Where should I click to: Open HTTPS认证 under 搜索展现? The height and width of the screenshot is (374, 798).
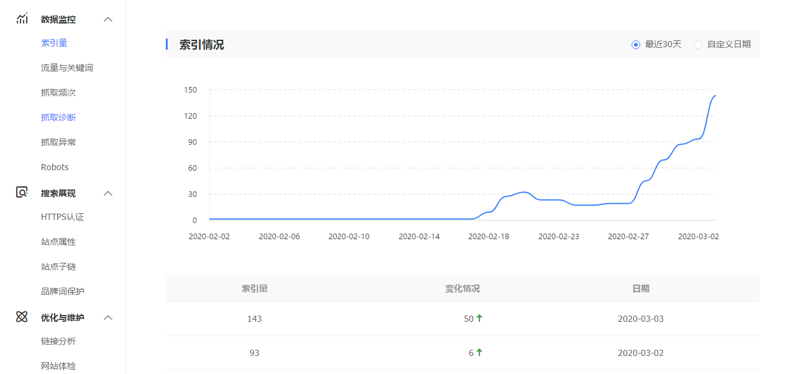pyautogui.click(x=62, y=217)
